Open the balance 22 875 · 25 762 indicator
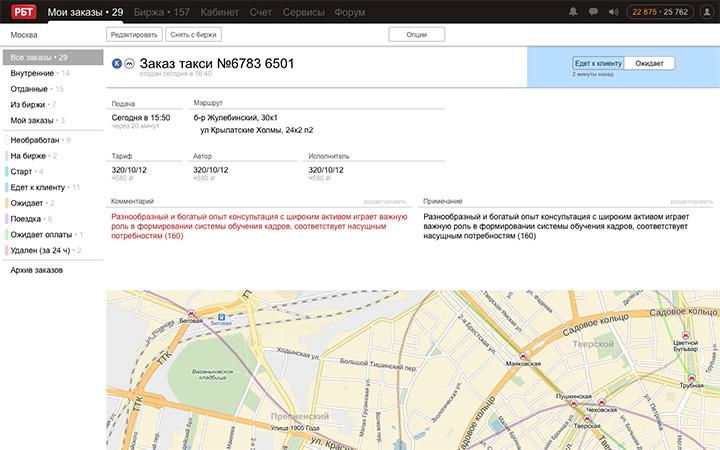The height and width of the screenshot is (450, 720). tap(660, 12)
